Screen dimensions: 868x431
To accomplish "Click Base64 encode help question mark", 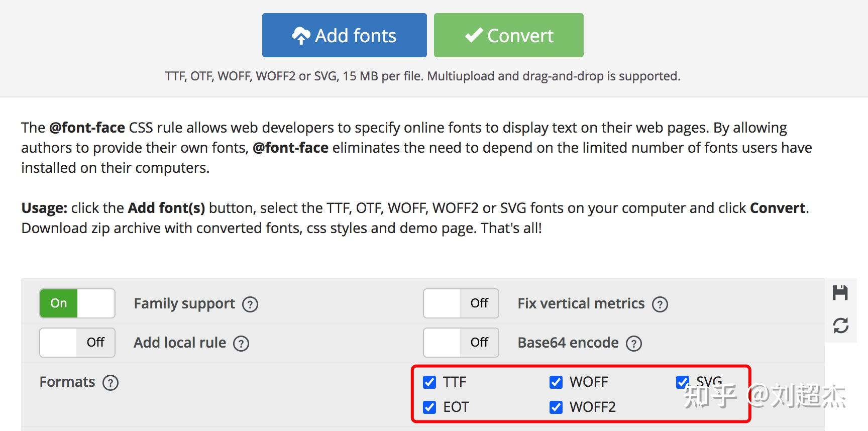I will coord(634,344).
